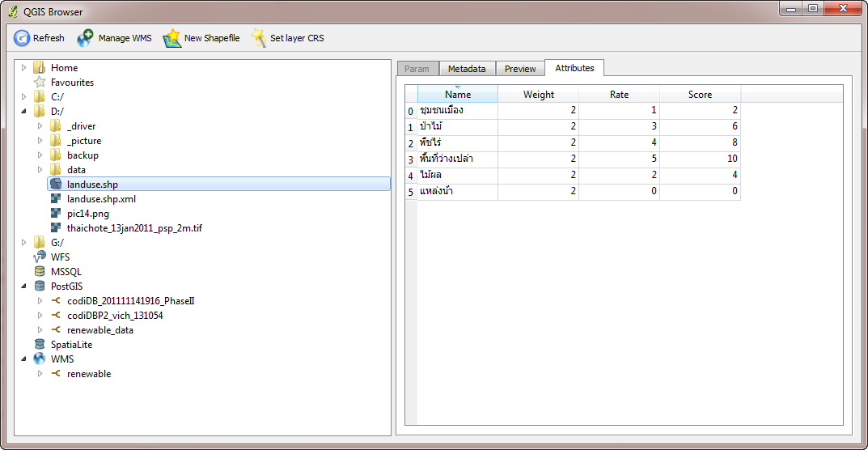Expand the _picture folder node

coord(40,140)
